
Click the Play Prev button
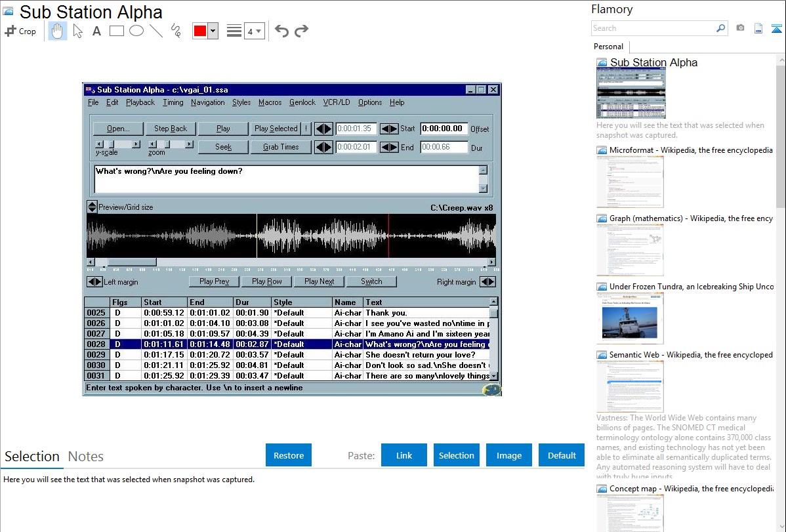pos(214,282)
